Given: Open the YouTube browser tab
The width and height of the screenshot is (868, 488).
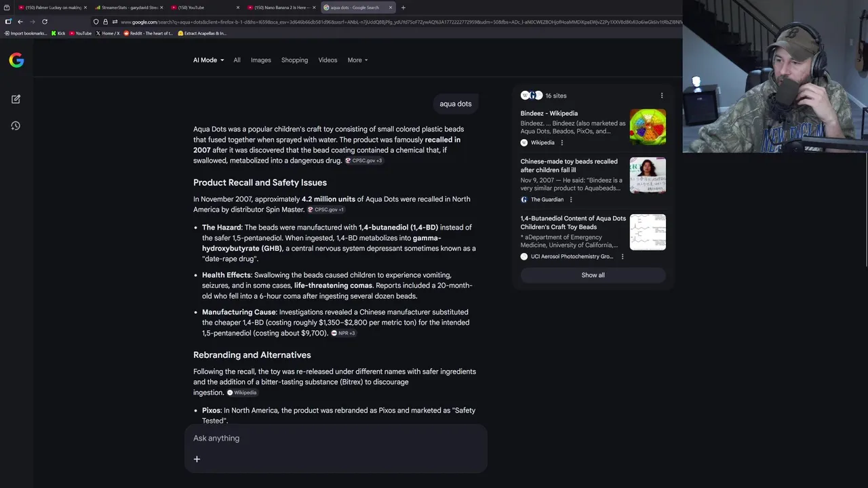Looking at the screenshot, I should click(203, 7).
